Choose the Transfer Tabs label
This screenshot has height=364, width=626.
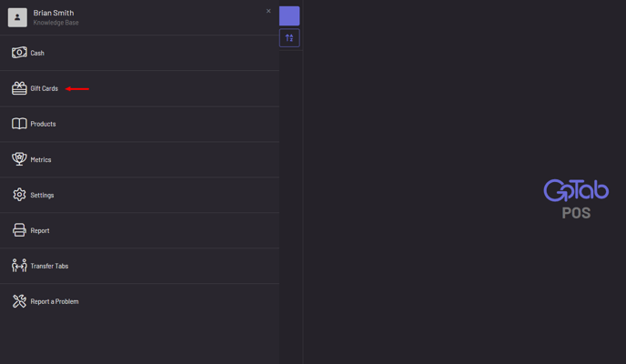point(49,266)
